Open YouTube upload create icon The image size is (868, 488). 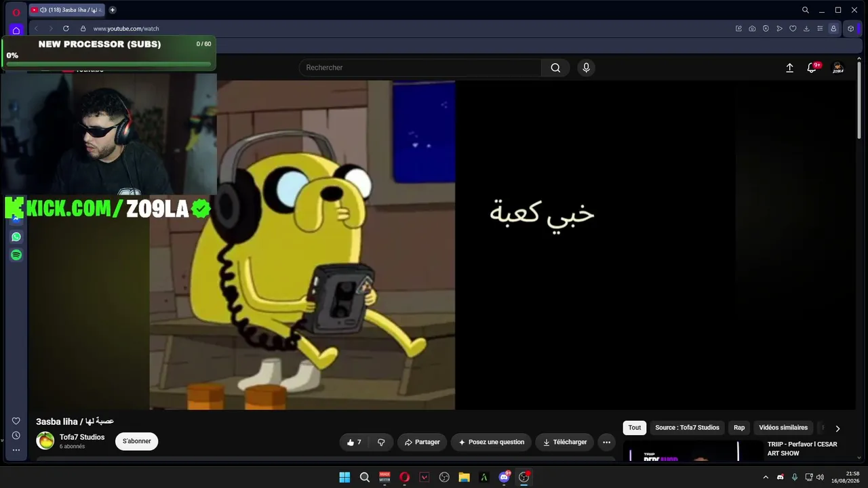tap(789, 68)
